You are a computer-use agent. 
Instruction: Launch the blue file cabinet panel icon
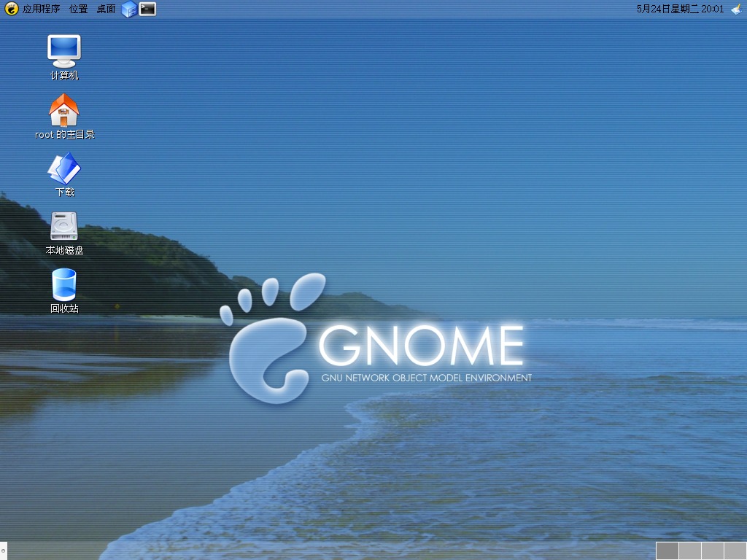pos(129,9)
